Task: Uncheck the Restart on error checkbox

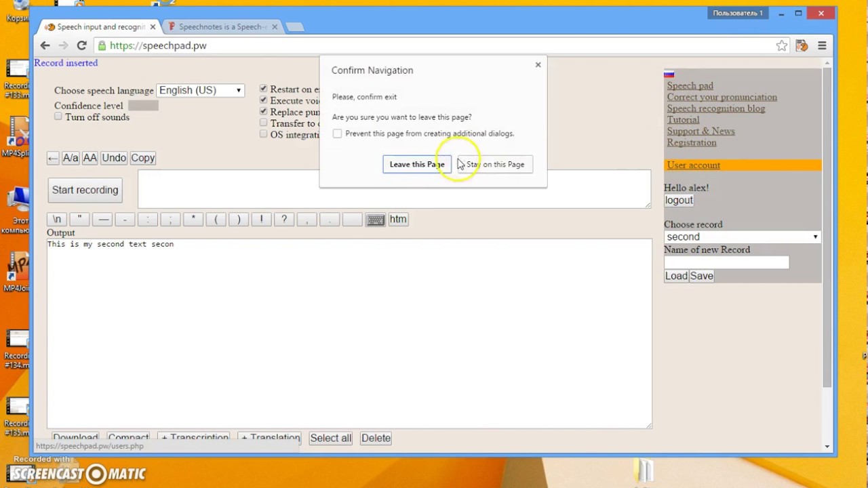Action: click(x=263, y=89)
